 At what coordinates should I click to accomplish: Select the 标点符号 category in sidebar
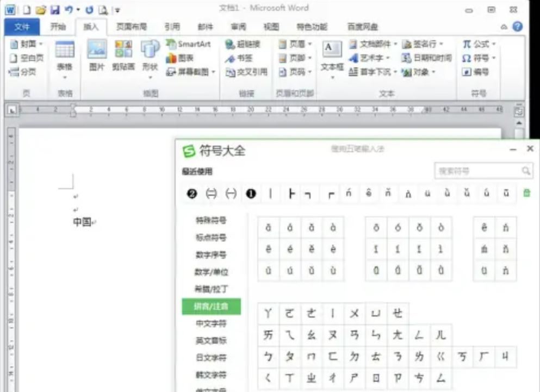click(211, 238)
